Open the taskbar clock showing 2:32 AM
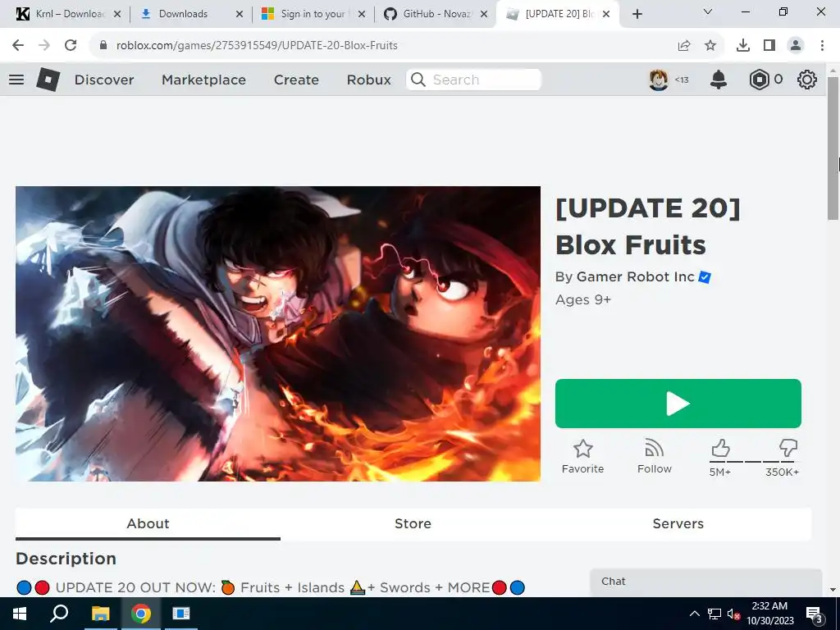The height and width of the screenshot is (630, 840). 769,614
